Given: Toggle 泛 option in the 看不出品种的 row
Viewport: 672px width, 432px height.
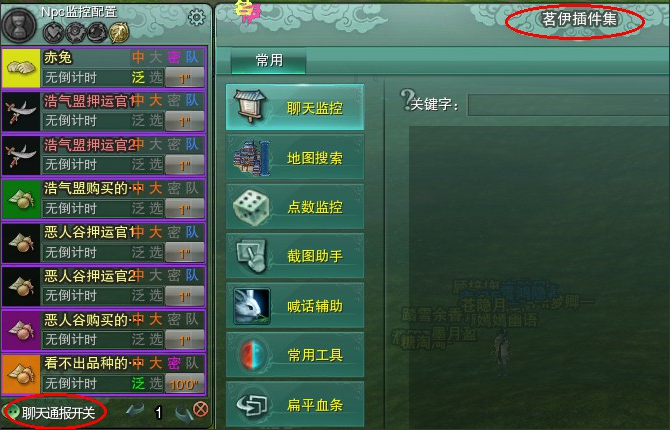Looking at the screenshot, I should click(x=138, y=383).
